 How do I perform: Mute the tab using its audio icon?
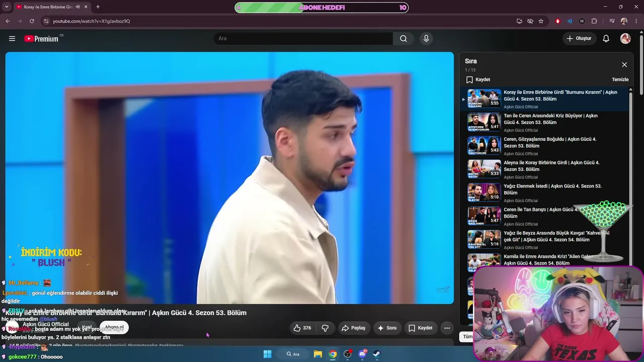(78, 7)
